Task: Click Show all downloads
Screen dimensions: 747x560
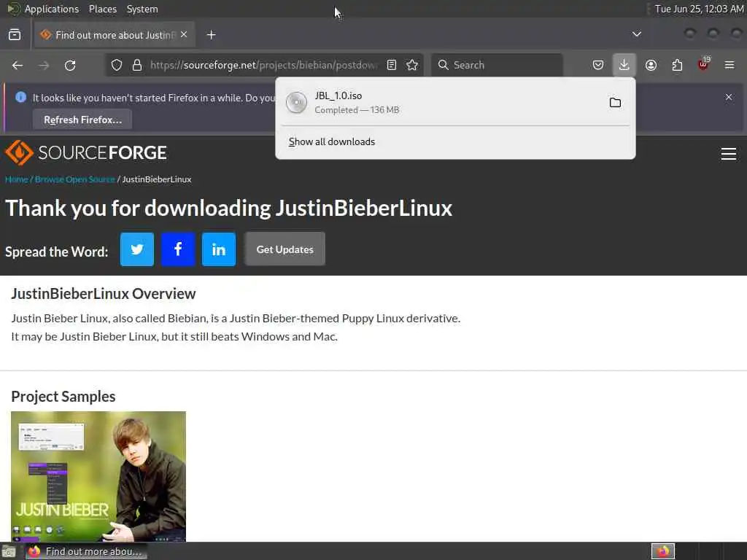Action: 332,142
